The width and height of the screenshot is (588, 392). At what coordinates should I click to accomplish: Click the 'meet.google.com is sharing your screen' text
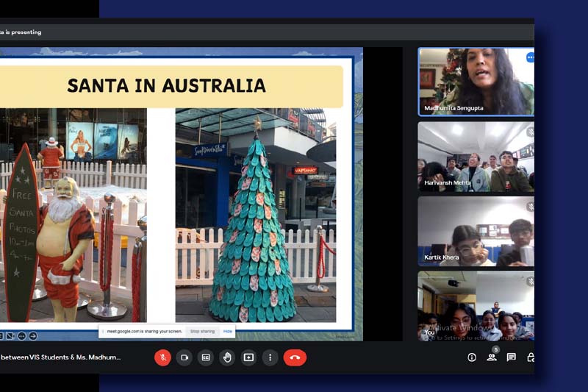[x=144, y=331]
